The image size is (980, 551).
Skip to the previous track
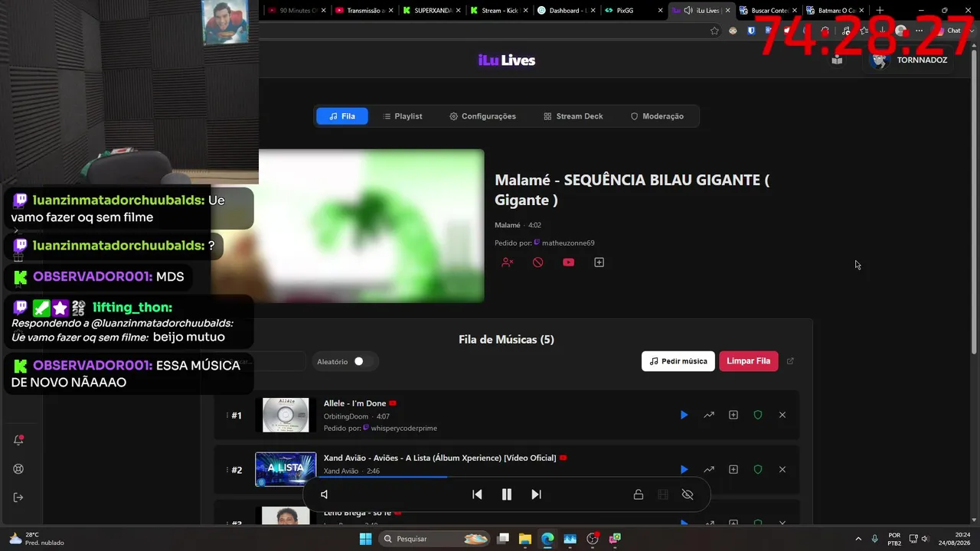pos(477,494)
